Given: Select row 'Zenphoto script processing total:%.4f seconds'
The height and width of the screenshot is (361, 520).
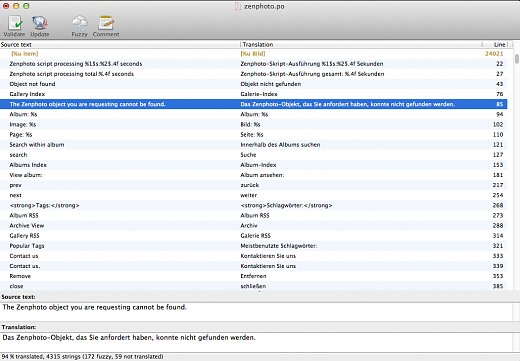Looking at the screenshot, I should (254, 74).
